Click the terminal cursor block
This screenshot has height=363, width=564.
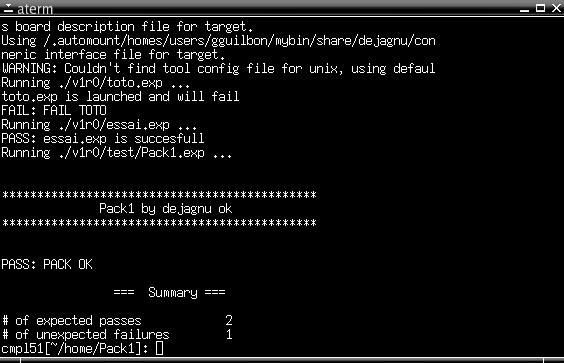tap(159, 349)
